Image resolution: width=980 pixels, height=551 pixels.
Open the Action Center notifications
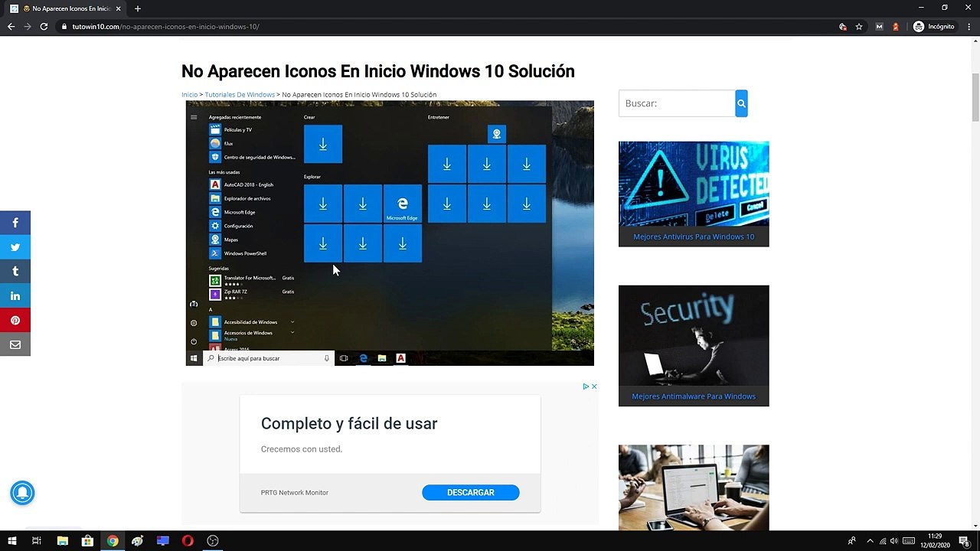click(x=965, y=541)
